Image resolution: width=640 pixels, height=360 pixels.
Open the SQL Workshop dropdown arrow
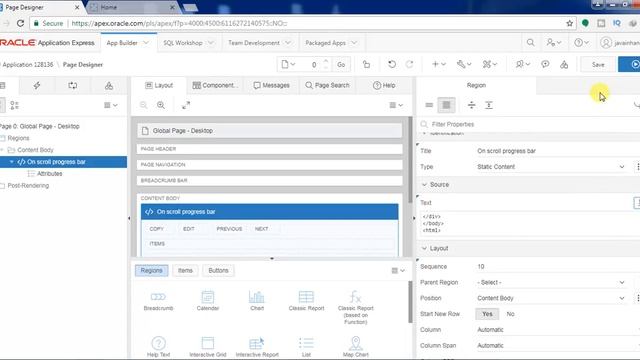[211, 43]
